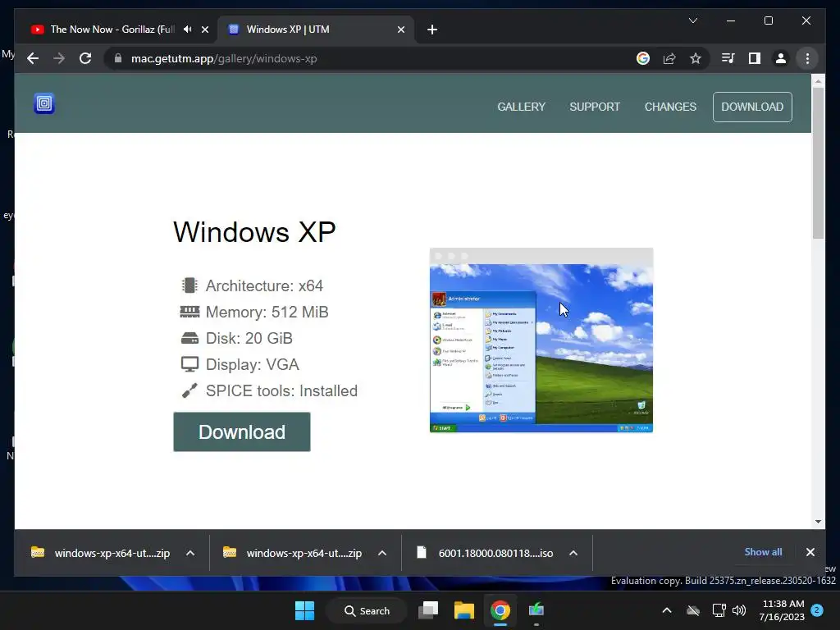Click the 'Windows XP' heading text
Screen dimensions: 840x630
pyautogui.click(x=254, y=232)
